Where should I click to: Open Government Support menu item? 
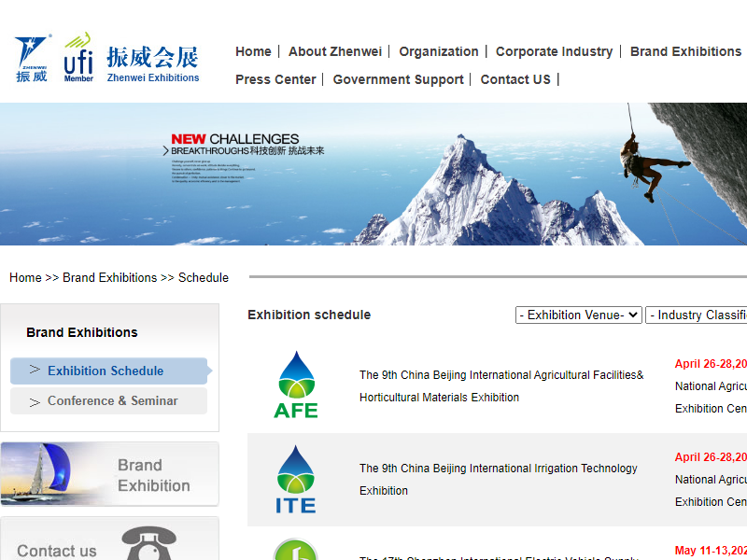point(398,79)
